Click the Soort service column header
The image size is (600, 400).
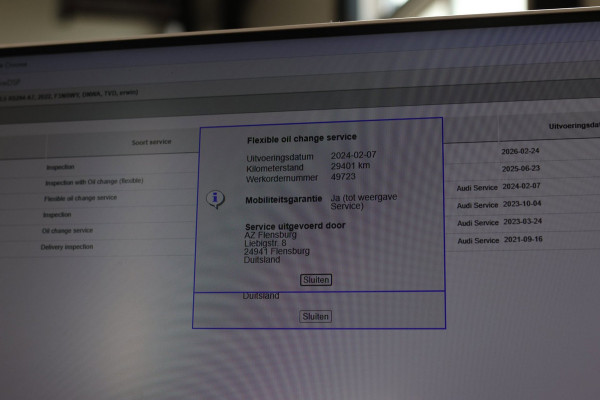click(x=152, y=142)
